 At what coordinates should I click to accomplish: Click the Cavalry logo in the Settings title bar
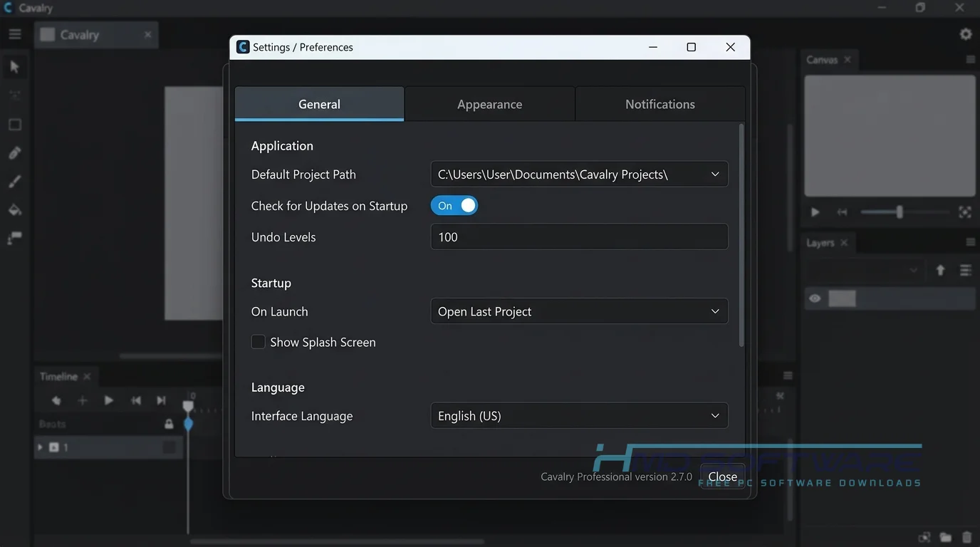click(242, 47)
